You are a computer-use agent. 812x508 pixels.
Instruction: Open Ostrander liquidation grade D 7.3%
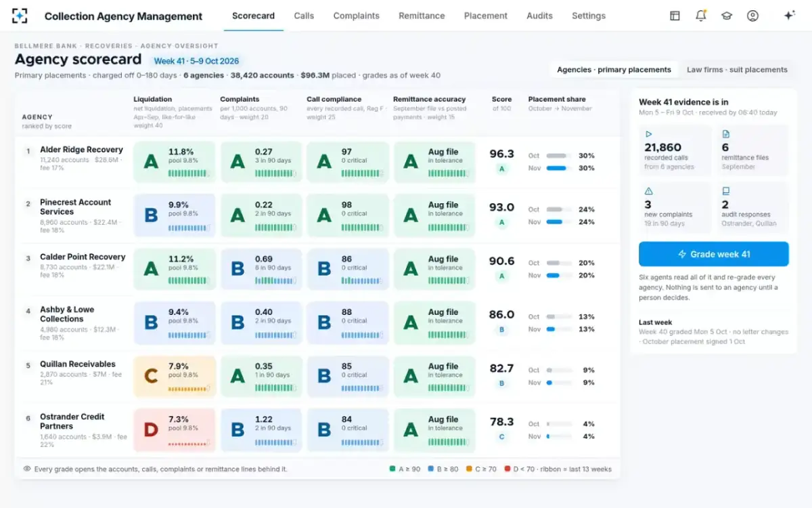coord(175,430)
